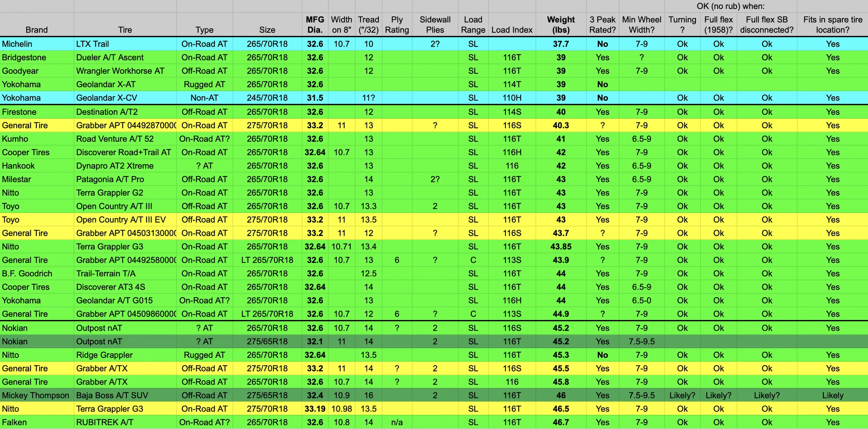868x429 pixels.
Task: Click the Tread ("/32) column header
Action: tap(369, 24)
